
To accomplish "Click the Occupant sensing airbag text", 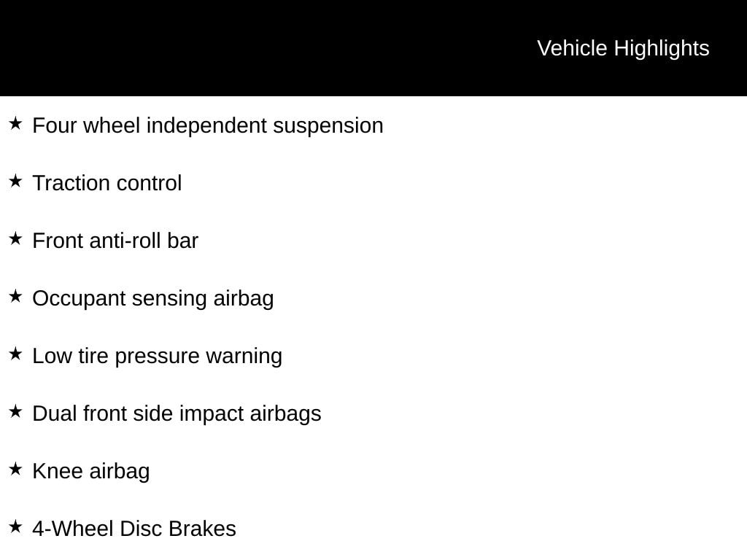I will pyautogui.click(x=153, y=299).
